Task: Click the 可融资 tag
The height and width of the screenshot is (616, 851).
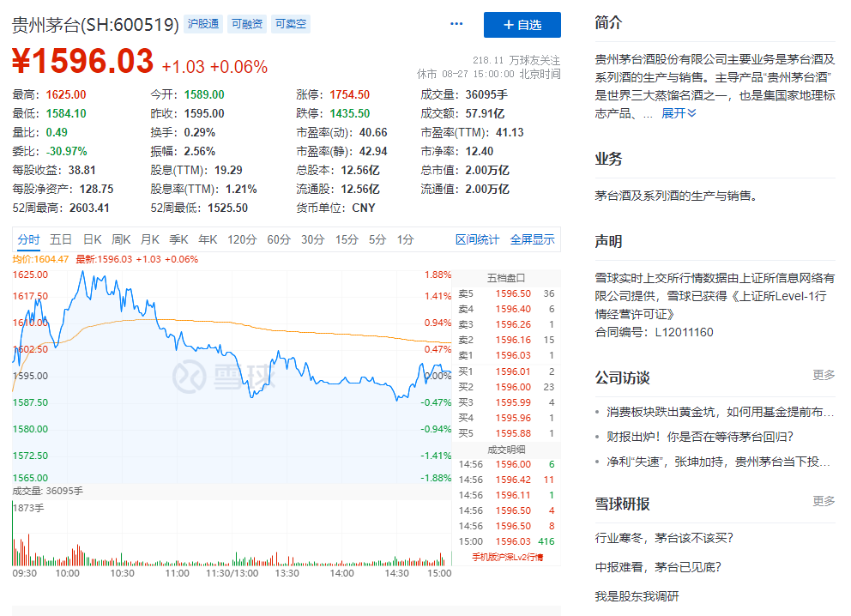Action: coord(247,24)
